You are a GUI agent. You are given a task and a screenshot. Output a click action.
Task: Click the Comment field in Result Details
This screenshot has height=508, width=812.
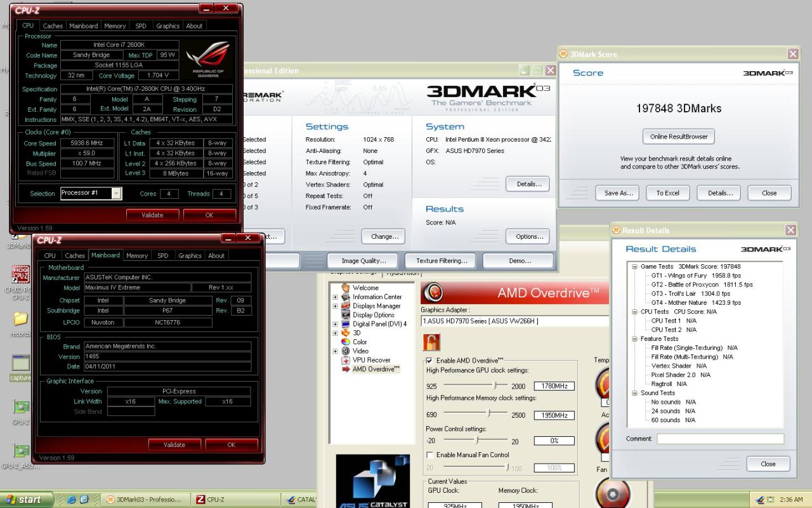coord(720,439)
